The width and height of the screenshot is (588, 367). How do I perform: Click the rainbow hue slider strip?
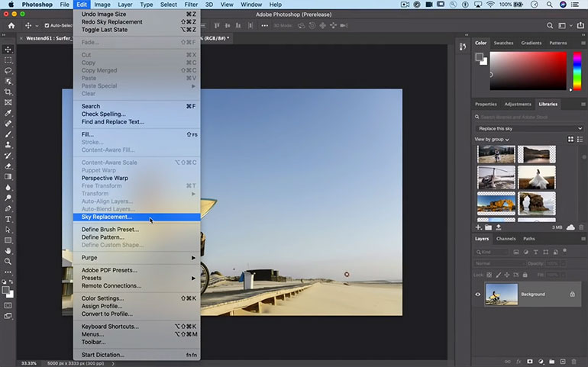(x=577, y=70)
